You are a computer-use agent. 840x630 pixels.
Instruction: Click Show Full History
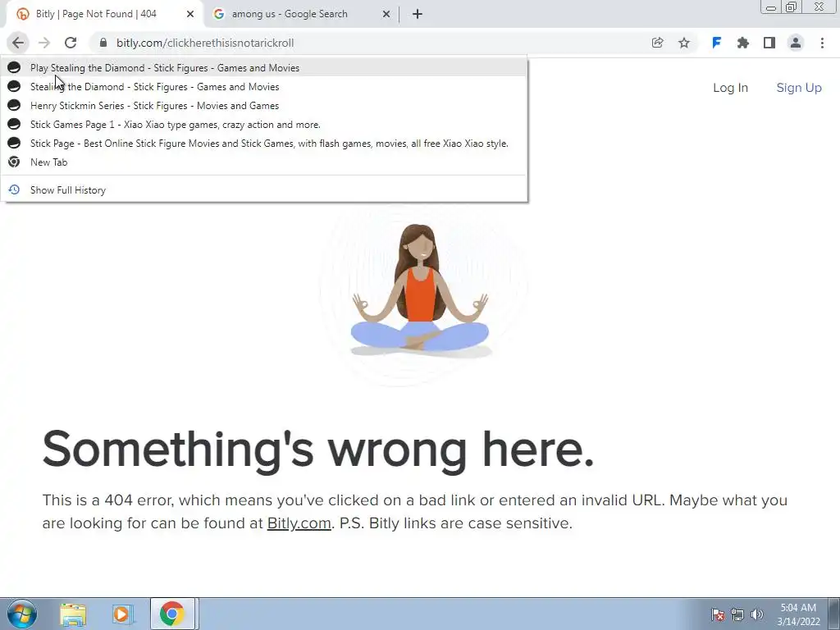(264, 190)
